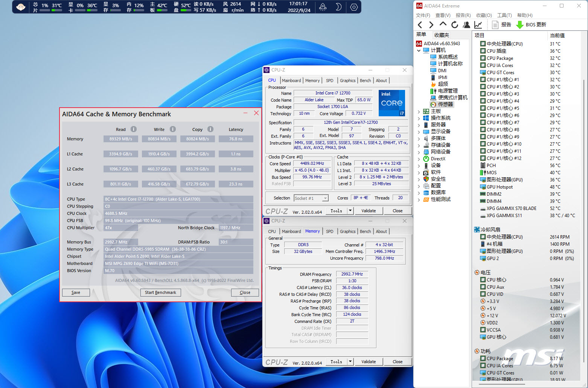Open the Socket #1 selection combo box
Screen dimensions: 588x388
coord(311,198)
